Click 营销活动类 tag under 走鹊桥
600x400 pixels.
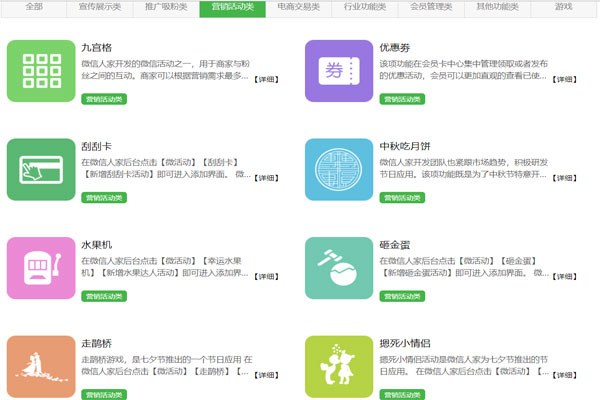tap(104, 395)
